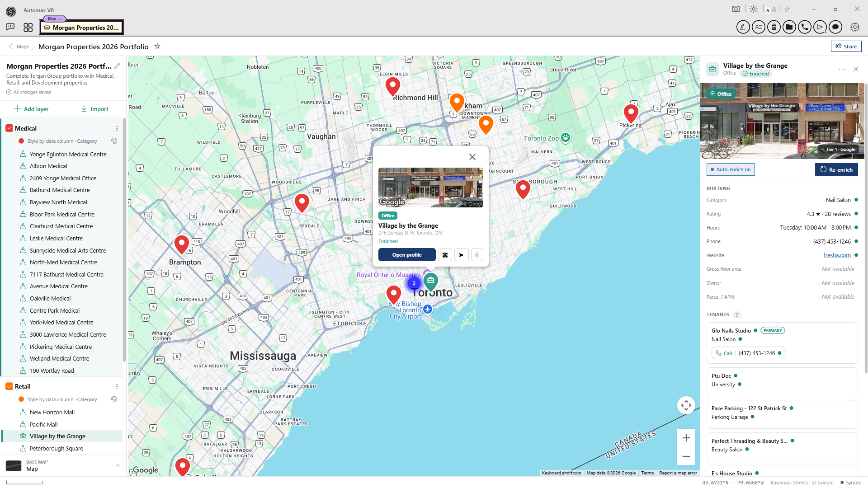Toggle the Auto-enrich on switch
Image resolution: width=868 pixels, height=488 pixels.
point(731,169)
